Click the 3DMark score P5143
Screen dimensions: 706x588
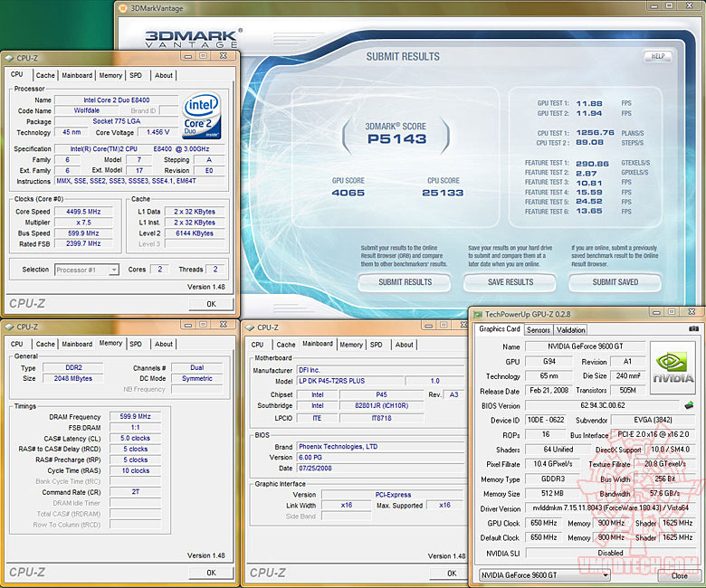pyautogui.click(x=396, y=139)
